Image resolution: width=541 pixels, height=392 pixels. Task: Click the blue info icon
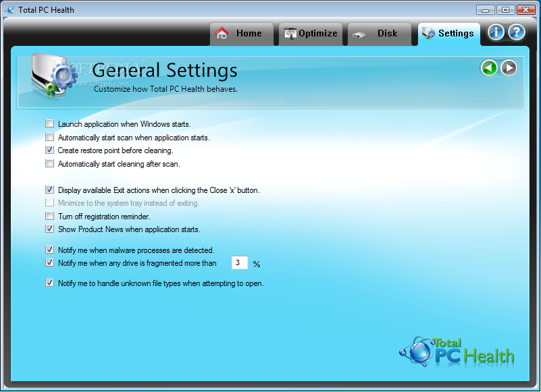(x=496, y=32)
